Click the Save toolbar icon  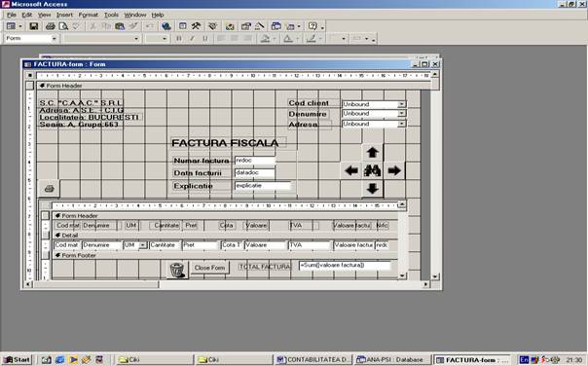pos(34,26)
